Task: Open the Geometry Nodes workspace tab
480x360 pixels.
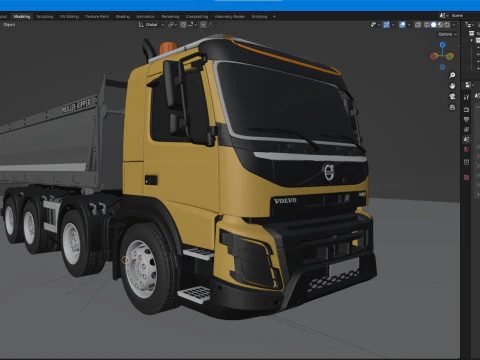Action: click(x=229, y=16)
